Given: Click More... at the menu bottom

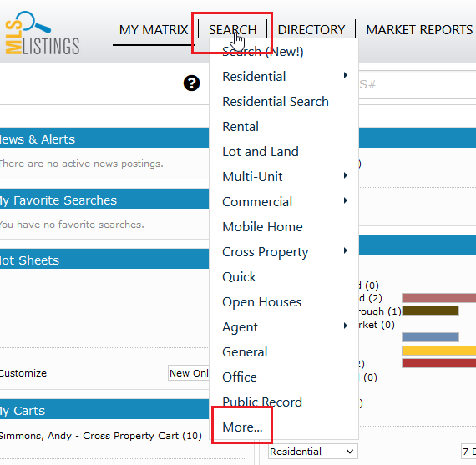Looking at the screenshot, I should (242, 427).
